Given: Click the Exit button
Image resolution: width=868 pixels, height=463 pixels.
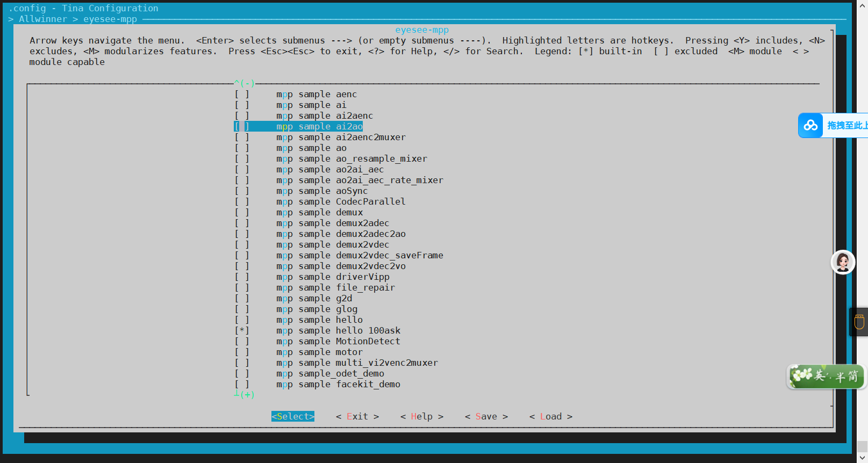Looking at the screenshot, I should click(357, 416).
